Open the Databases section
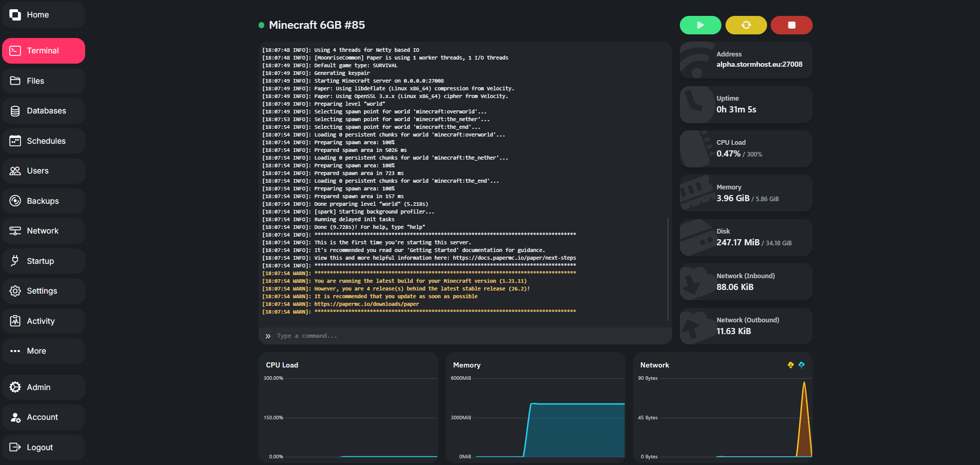This screenshot has width=980, height=465. pos(44,111)
